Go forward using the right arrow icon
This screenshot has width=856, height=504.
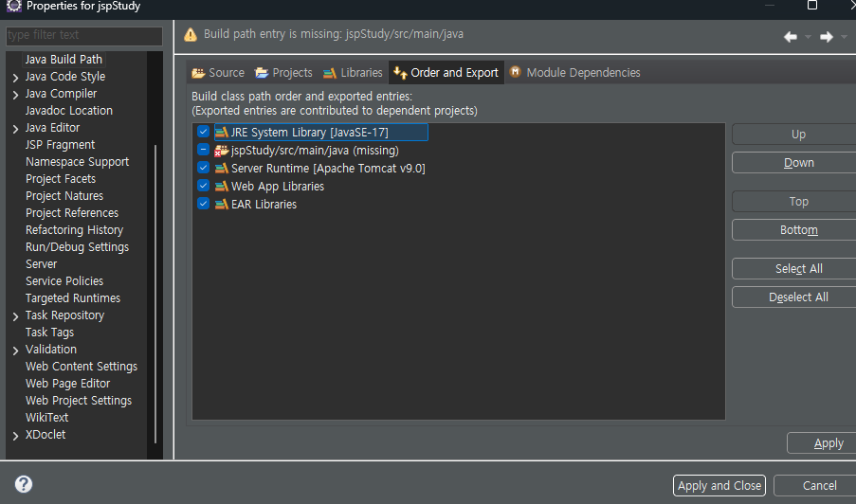827,37
